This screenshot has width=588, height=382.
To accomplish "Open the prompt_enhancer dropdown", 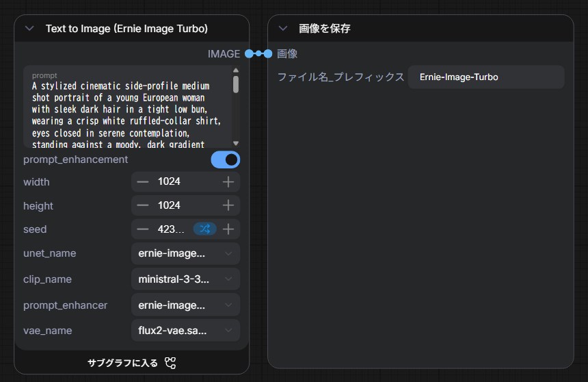I will 185,305.
